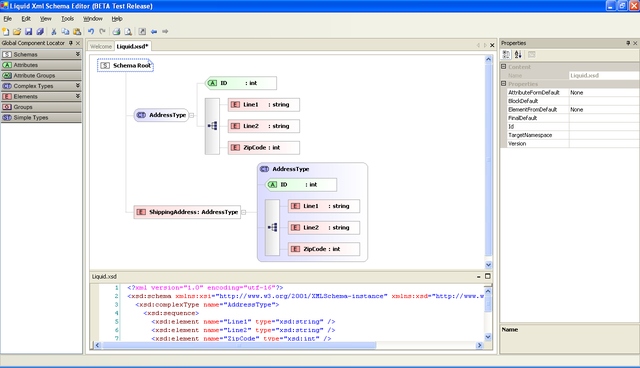This screenshot has width=640, height=368.
Task: Select ShippingAddress : AddressType element node
Action: (x=187, y=212)
